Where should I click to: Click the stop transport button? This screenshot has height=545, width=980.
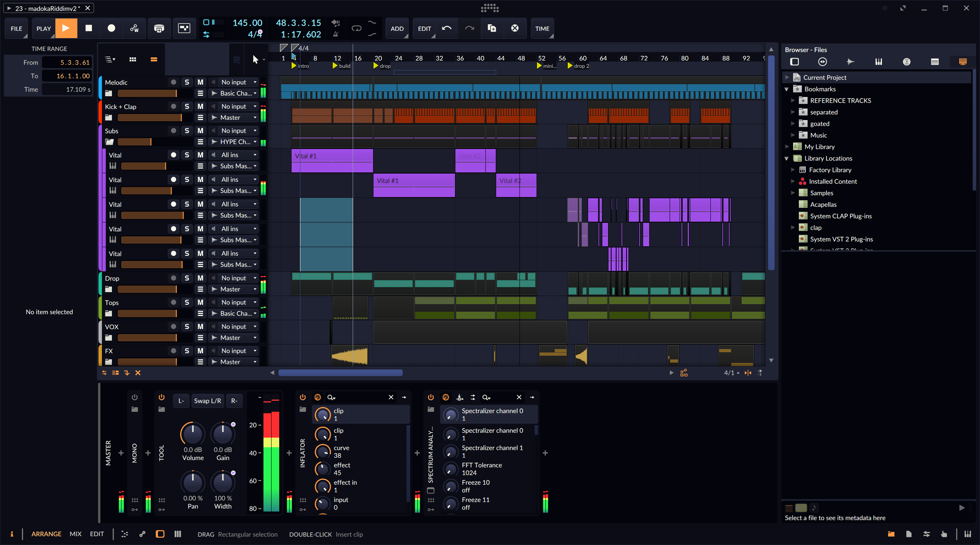point(88,28)
